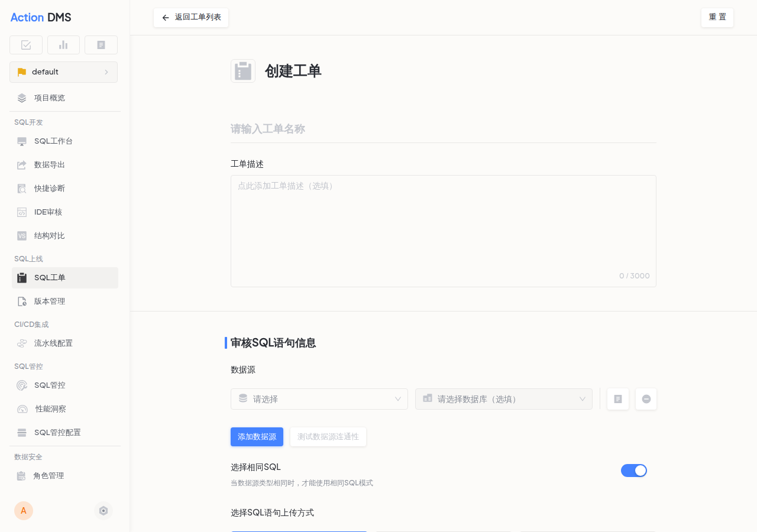Viewport: 757px width, 532px height.
Task: Open the 角色管理 role management page
Action: pos(49,475)
